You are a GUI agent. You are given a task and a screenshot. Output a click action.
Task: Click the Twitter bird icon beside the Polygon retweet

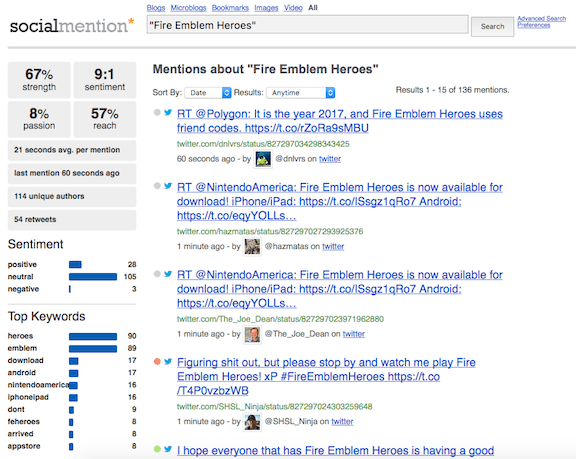168,113
